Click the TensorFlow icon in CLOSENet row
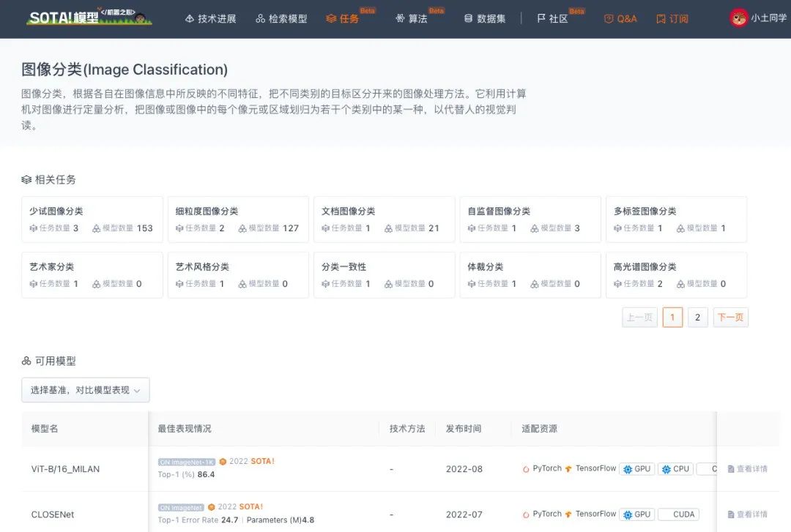 coord(568,514)
